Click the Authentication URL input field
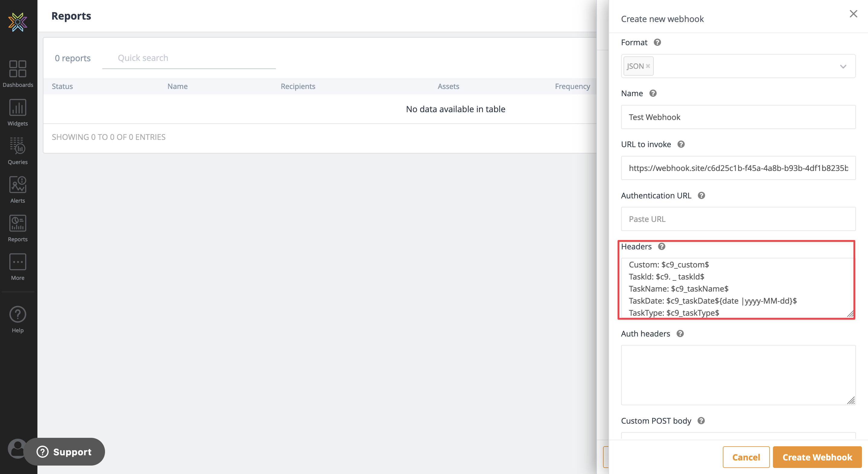 (x=738, y=219)
